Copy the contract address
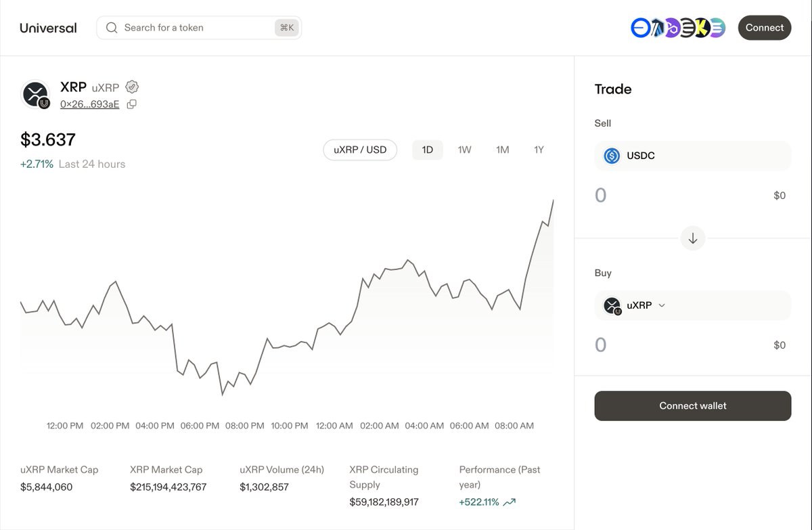 coord(132,104)
